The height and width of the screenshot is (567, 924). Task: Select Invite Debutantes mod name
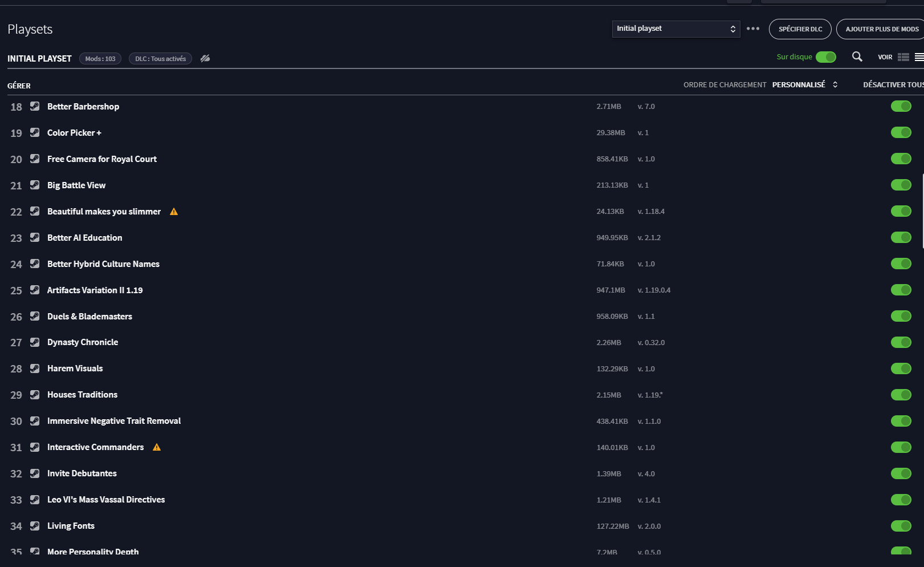click(x=82, y=473)
